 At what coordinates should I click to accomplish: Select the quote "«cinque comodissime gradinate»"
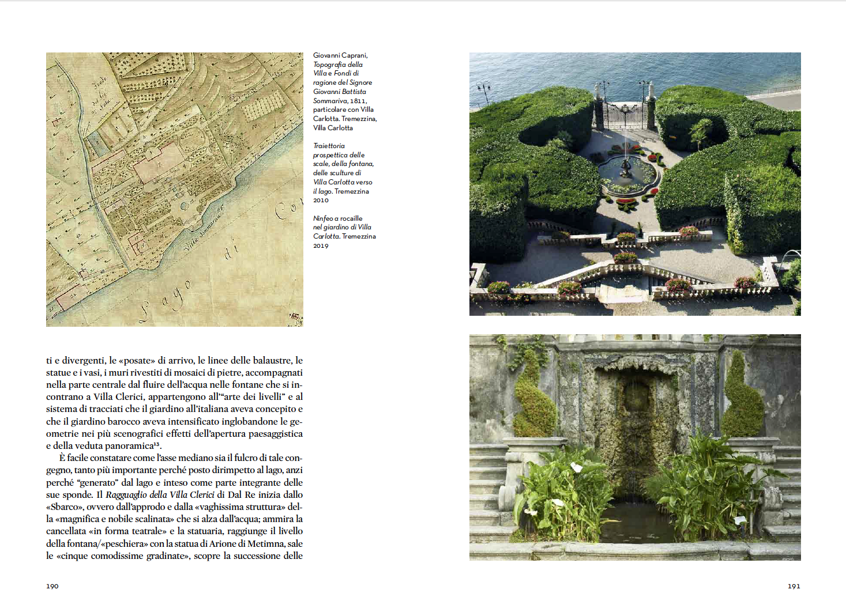click(x=123, y=556)
